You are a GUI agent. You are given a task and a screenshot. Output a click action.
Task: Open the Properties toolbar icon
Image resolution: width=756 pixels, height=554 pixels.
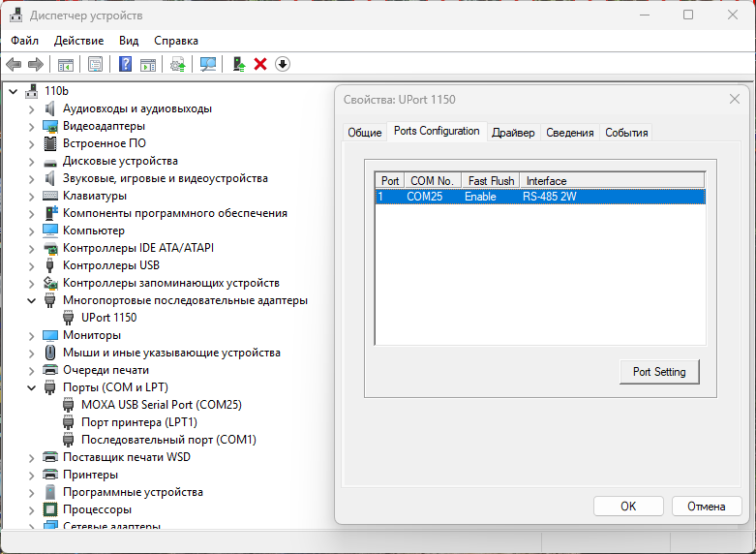click(96, 64)
